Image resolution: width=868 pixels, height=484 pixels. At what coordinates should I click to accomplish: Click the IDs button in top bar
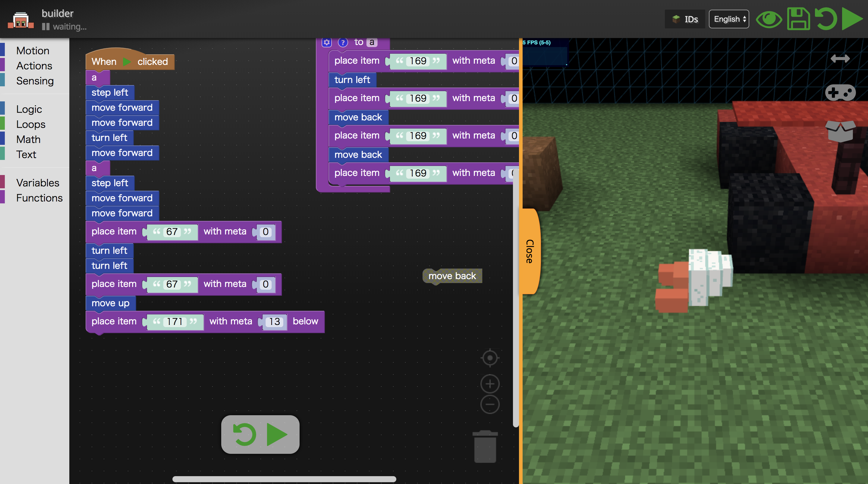point(684,19)
